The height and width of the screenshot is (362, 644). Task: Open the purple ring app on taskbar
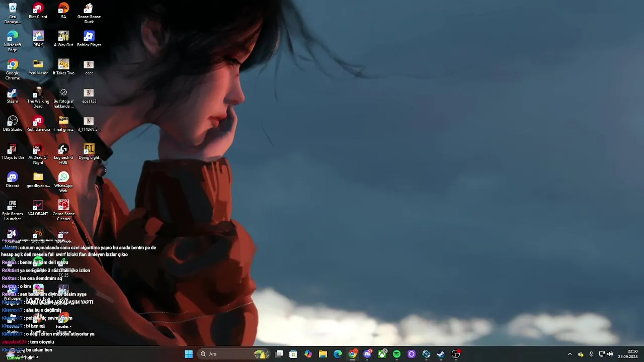tap(412, 354)
